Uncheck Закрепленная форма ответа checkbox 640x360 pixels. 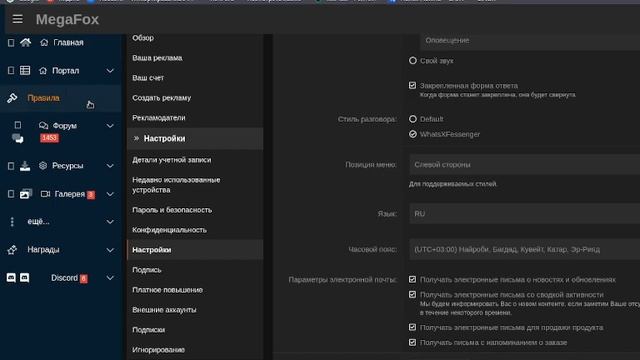412,85
